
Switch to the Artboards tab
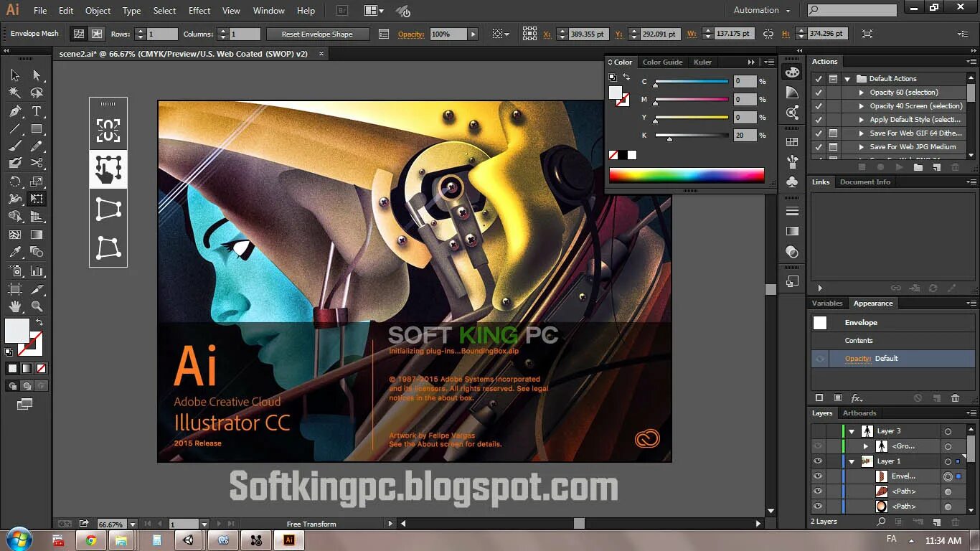[859, 413]
